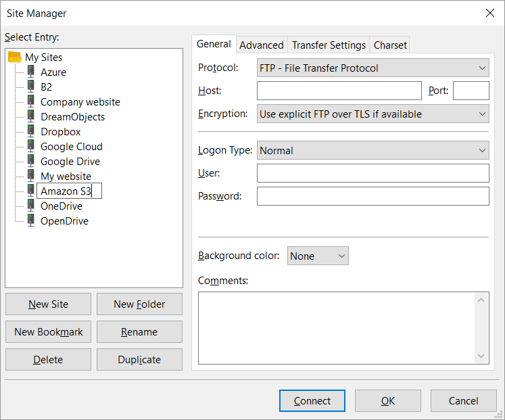The image size is (505, 420).
Task: Click the Rename button
Action: click(x=139, y=332)
